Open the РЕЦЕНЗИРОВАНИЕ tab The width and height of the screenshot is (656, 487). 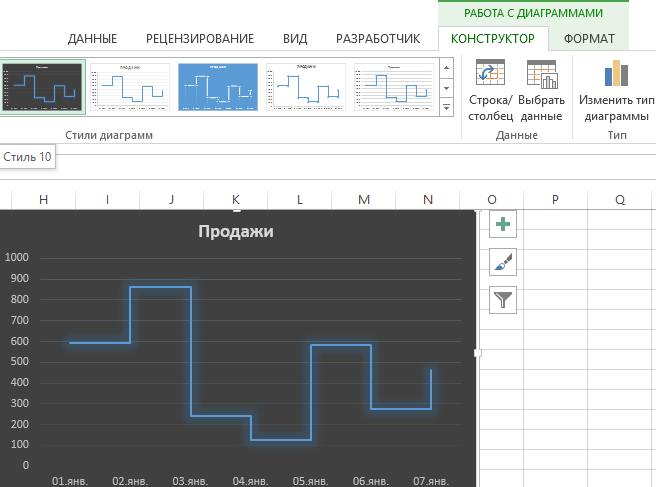tap(200, 39)
